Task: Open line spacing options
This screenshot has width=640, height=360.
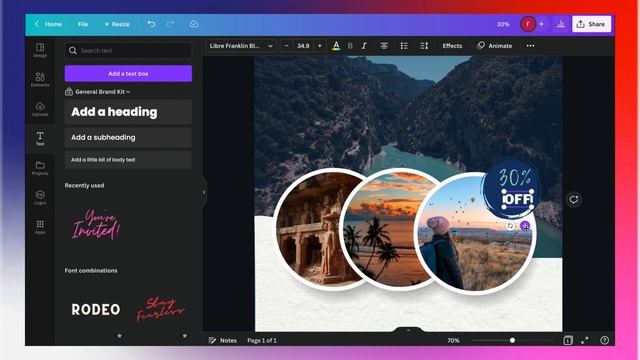Action: coord(424,46)
